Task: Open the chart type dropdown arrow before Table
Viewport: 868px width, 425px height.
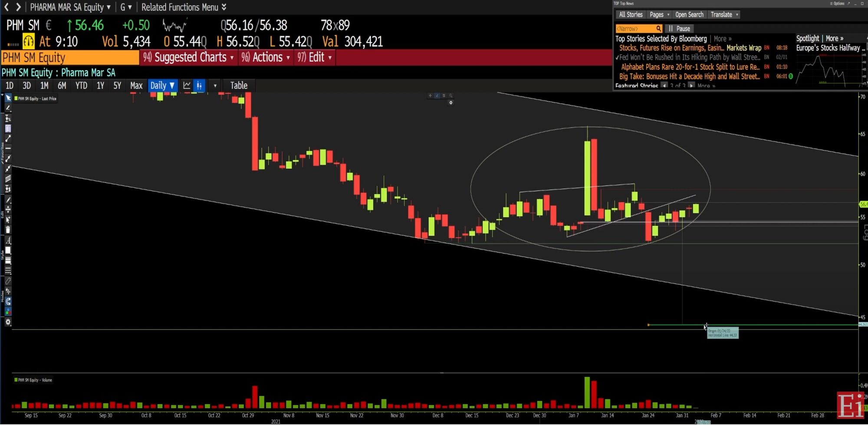Action: 215,85
